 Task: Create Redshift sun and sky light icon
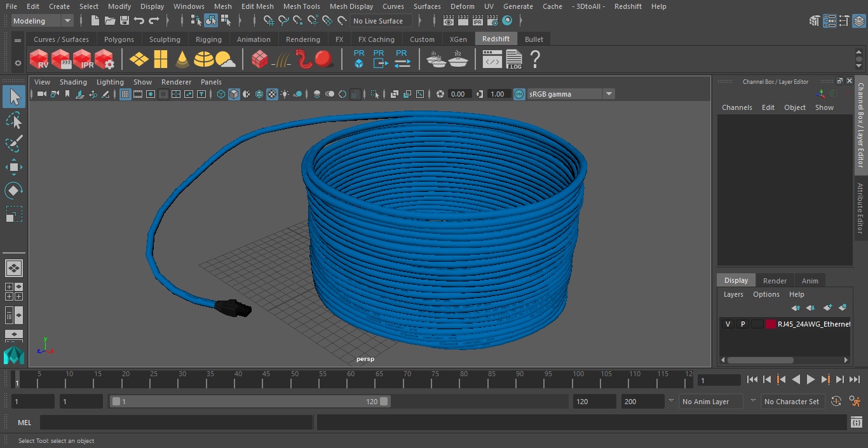225,60
